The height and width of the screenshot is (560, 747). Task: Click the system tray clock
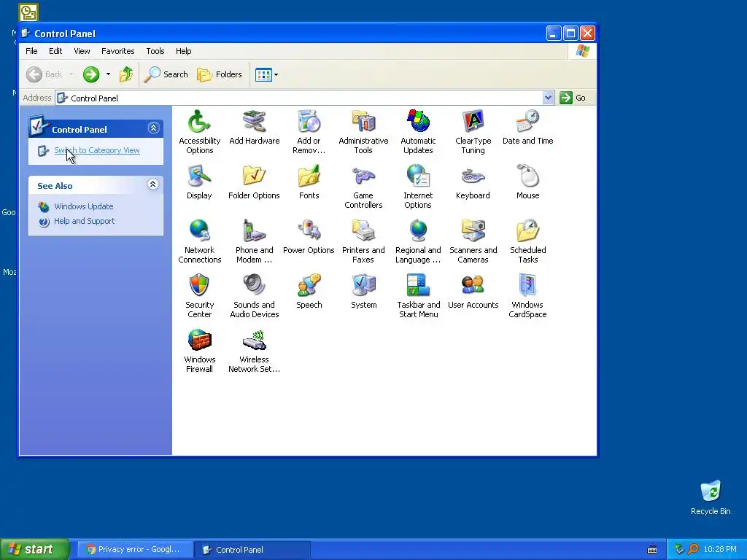(x=720, y=549)
